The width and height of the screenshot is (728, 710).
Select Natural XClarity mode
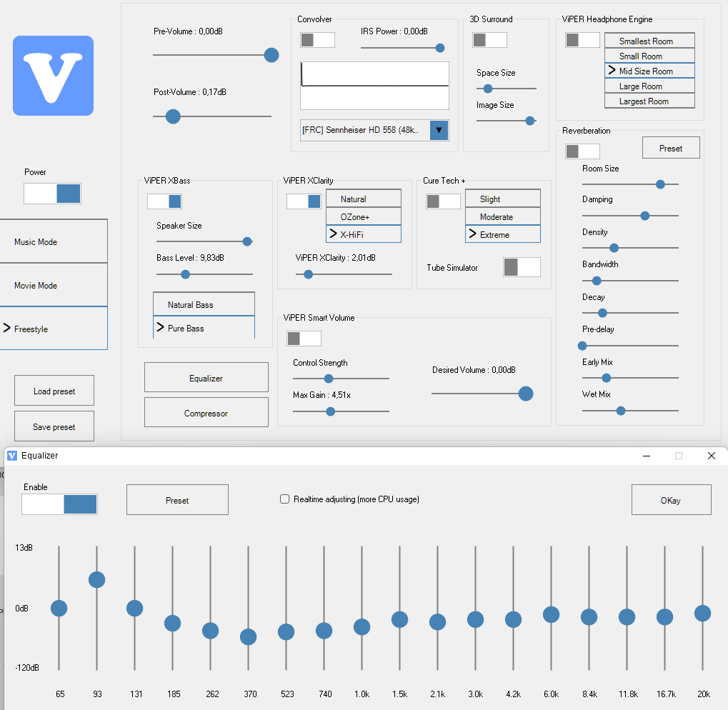coord(364,199)
